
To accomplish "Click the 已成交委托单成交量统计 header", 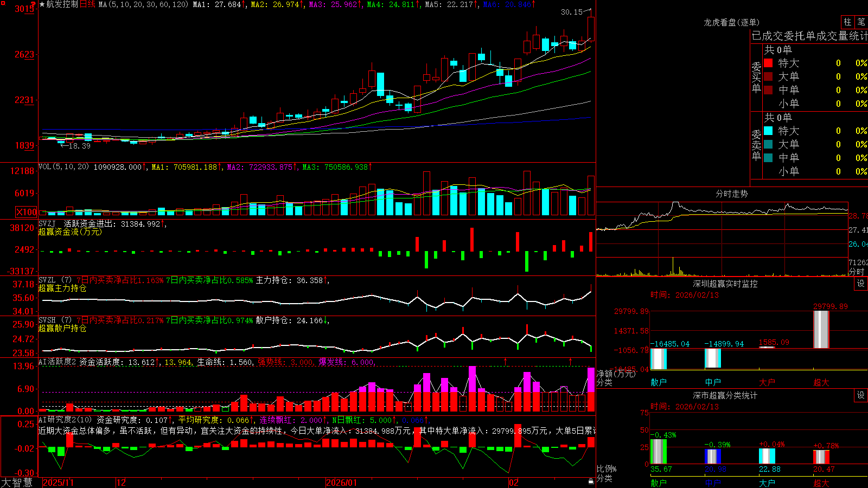I will 809,36.
